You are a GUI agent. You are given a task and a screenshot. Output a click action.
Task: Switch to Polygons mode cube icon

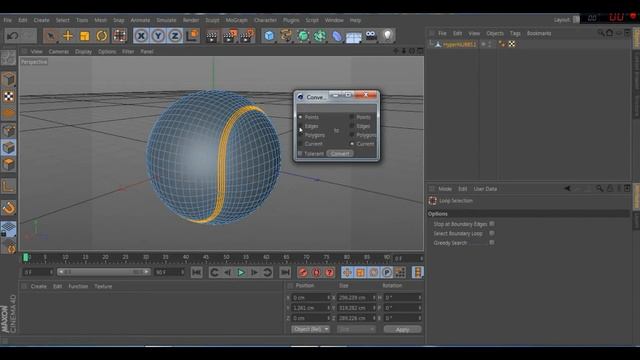(9, 164)
